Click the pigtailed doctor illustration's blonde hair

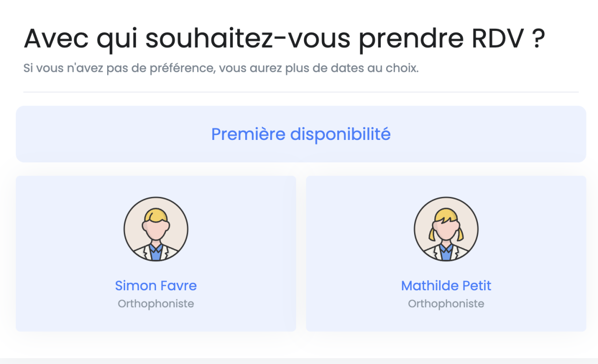coord(446,214)
